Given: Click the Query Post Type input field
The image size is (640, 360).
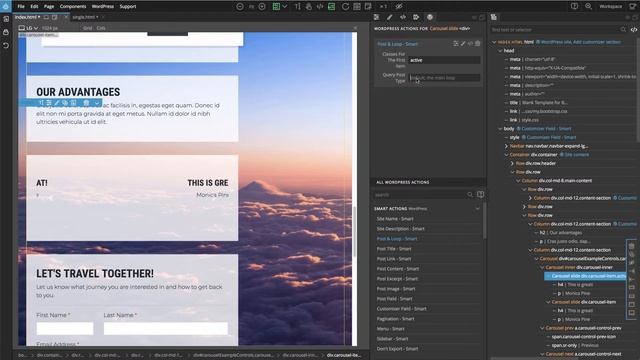Looking at the screenshot, I should coord(444,78).
